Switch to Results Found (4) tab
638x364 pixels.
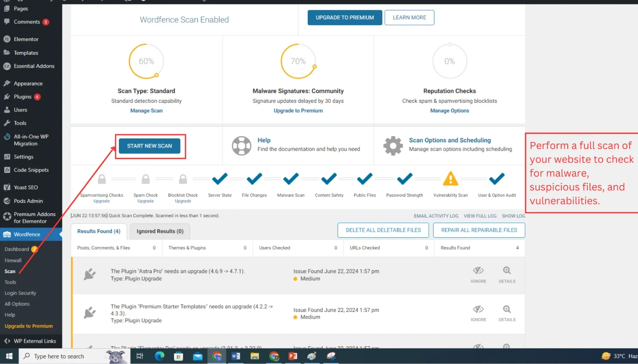(x=99, y=231)
